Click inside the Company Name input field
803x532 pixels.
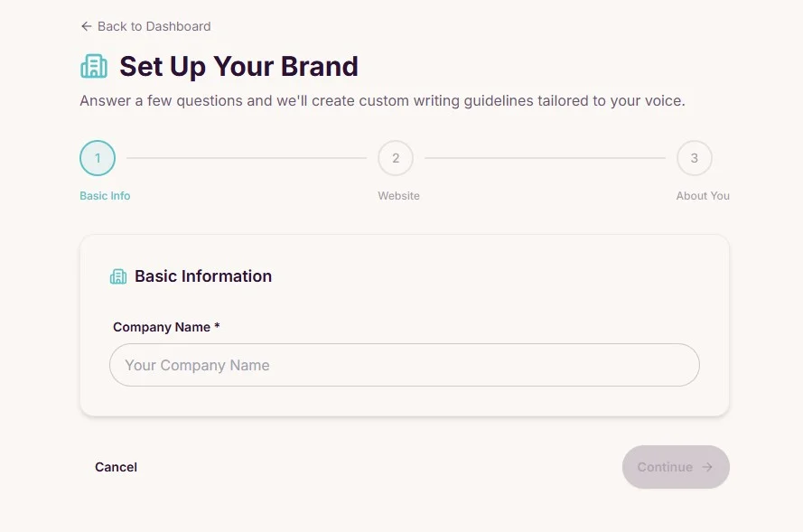tap(404, 365)
